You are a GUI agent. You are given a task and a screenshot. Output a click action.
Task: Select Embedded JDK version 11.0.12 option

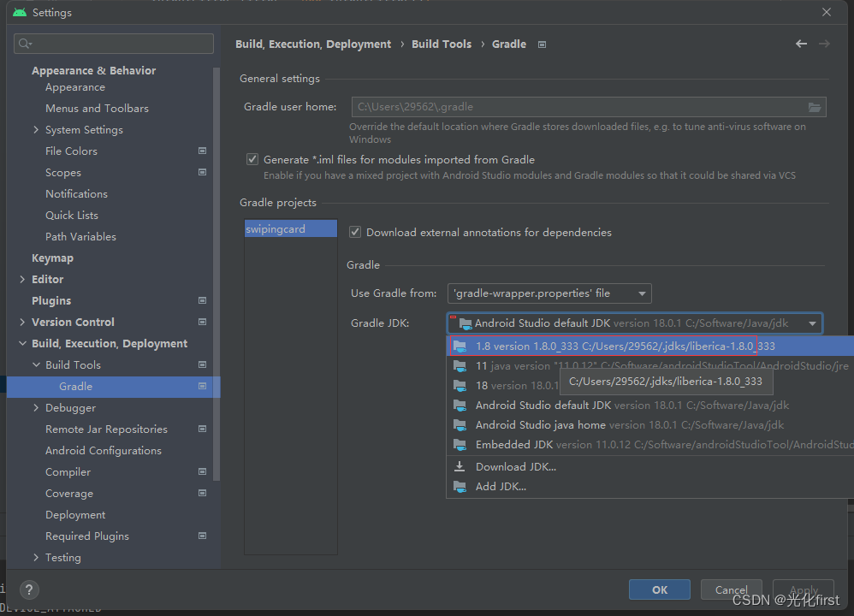(x=649, y=445)
